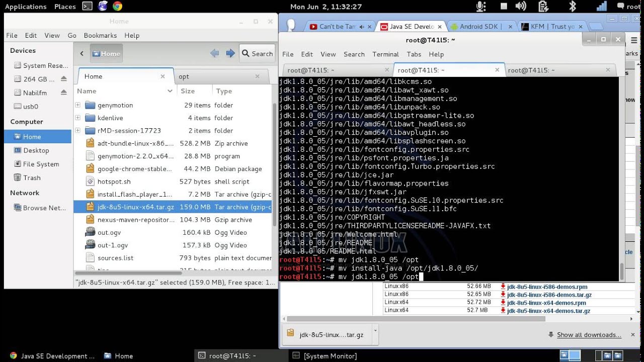Click the Search button in file manager

tap(257, 53)
